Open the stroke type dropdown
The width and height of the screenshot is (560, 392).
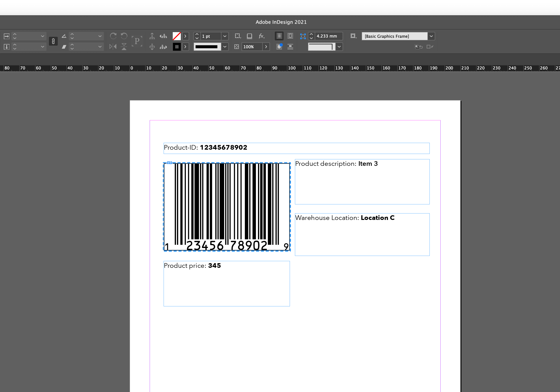pyautogui.click(x=225, y=47)
